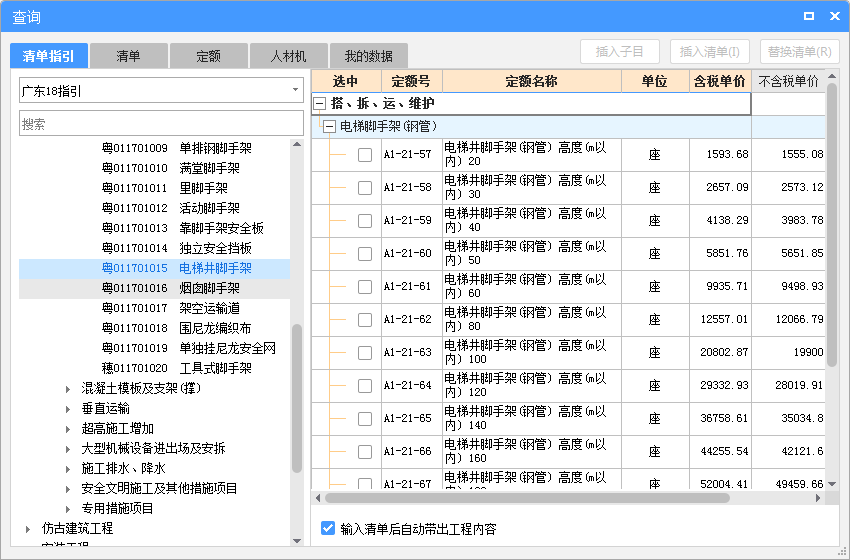Switch to the 清单指引 tab

[x=49, y=56]
